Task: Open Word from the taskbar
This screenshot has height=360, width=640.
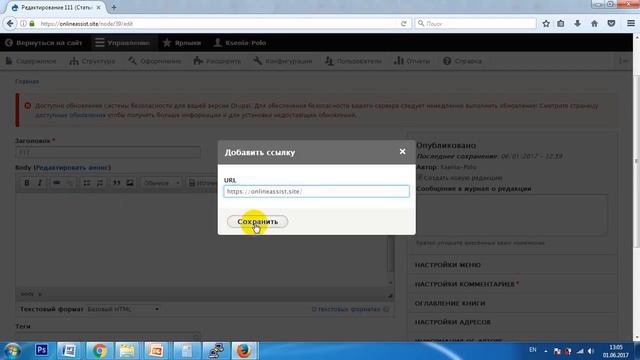Action: point(69,351)
